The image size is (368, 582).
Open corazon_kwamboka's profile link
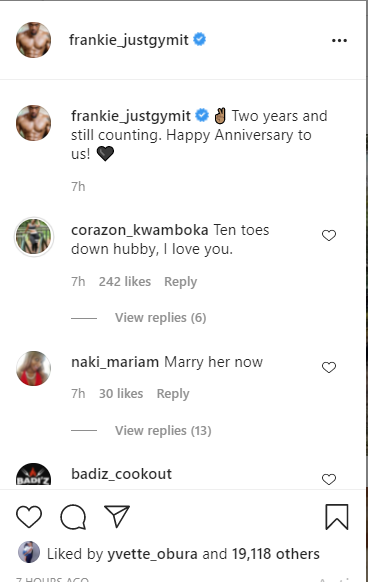pos(140,230)
